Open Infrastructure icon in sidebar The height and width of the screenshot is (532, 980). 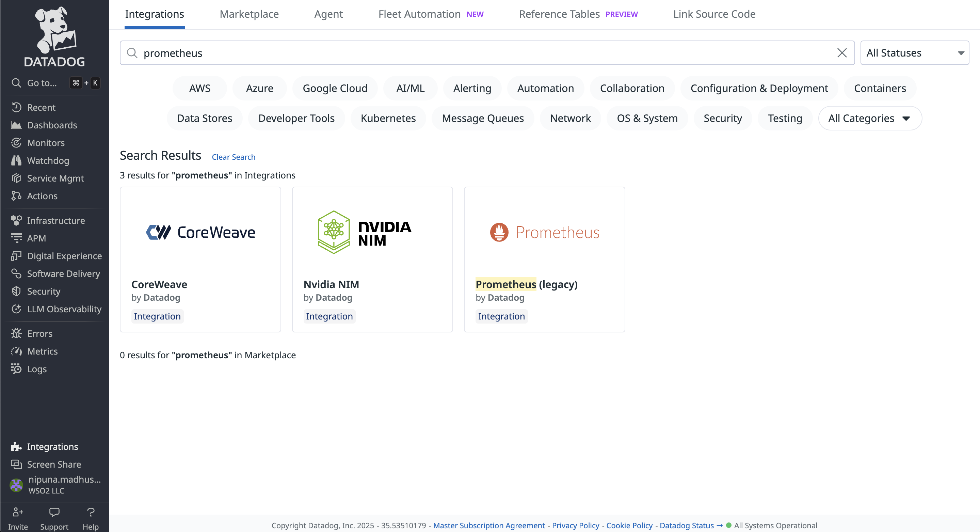pos(16,220)
